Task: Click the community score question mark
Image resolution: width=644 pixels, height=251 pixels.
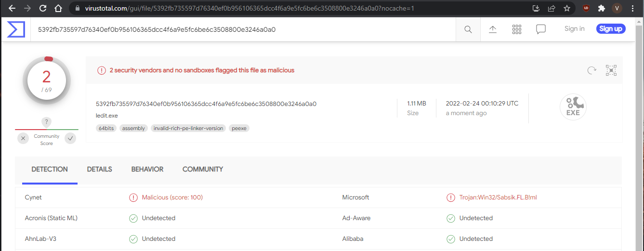Action: [47, 122]
